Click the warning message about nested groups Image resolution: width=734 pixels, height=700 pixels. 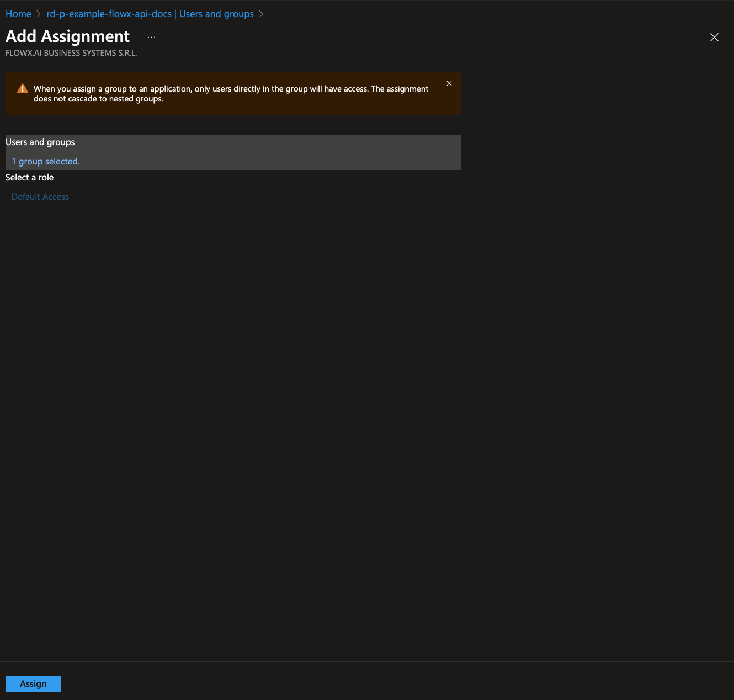pyautogui.click(x=231, y=94)
